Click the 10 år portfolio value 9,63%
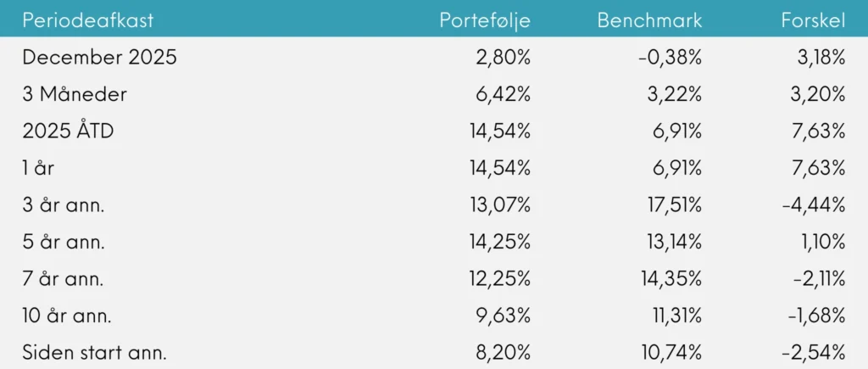 pyautogui.click(x=504, y=316)
